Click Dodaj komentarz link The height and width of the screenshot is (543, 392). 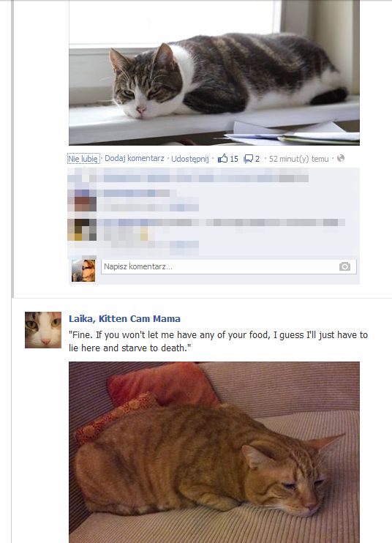[135, 158]
